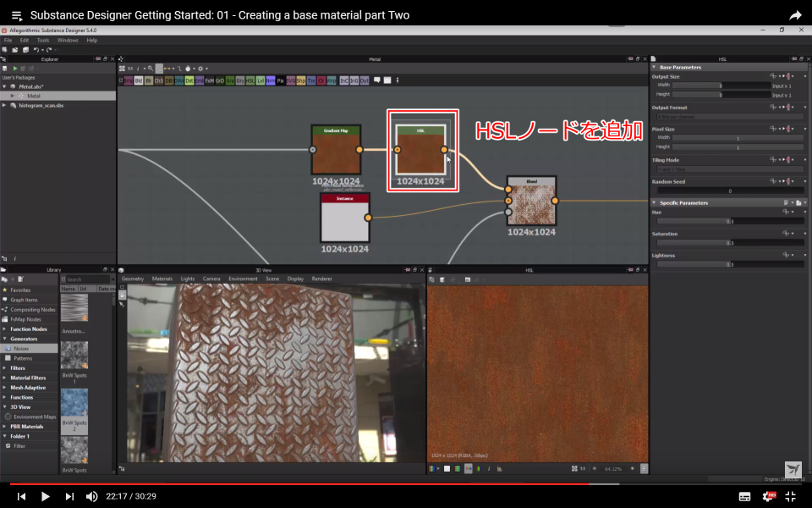The width and height of the screenshot is (812, 508).
Task: Click the graph zoom magnifier icon
Action: [x=151, y=69]
